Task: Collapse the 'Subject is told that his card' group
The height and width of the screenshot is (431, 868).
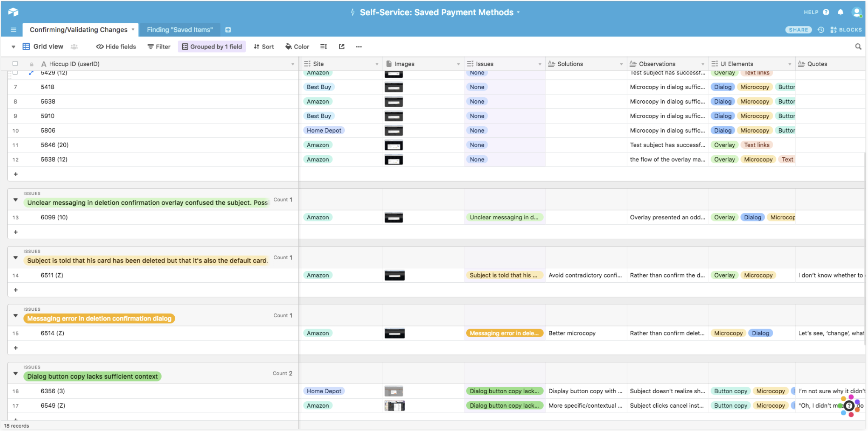Action: click(16, 258)
